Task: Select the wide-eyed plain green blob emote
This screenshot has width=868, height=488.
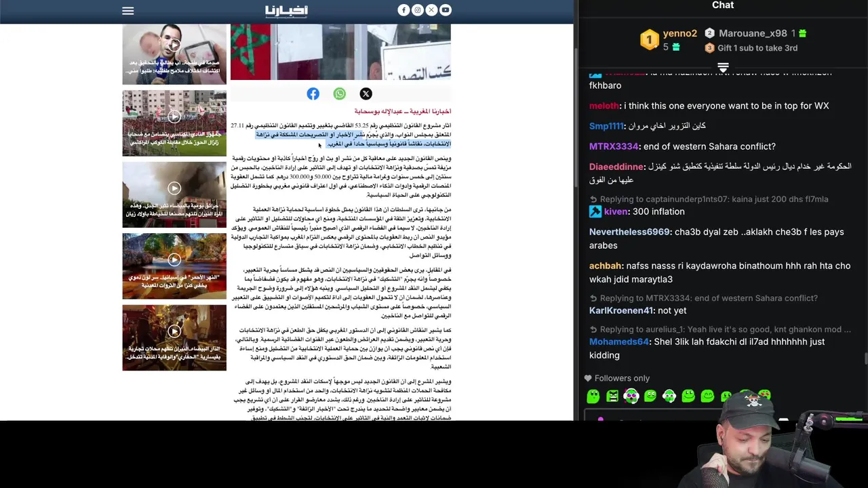Action: (x=593, y=396)
